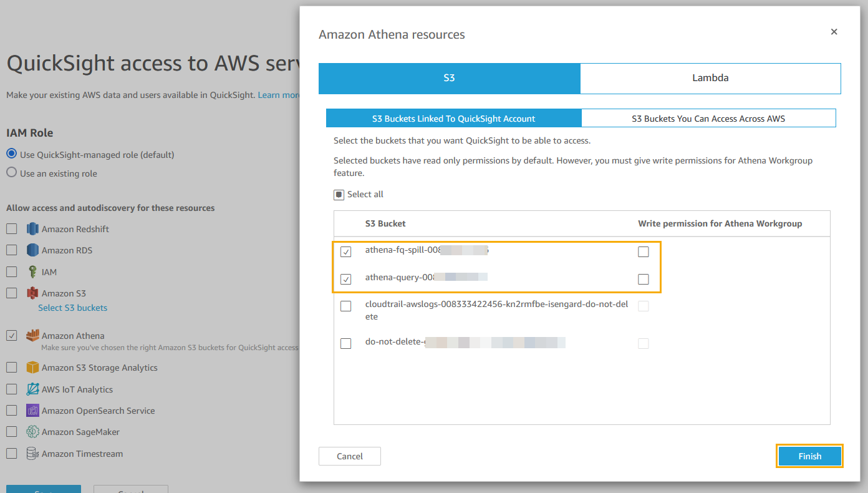Image resolution: width=868 pixels, height=493 pixels.
Task: Enable write permission for athena-fq-spill bucket
Action: point(644,252)
